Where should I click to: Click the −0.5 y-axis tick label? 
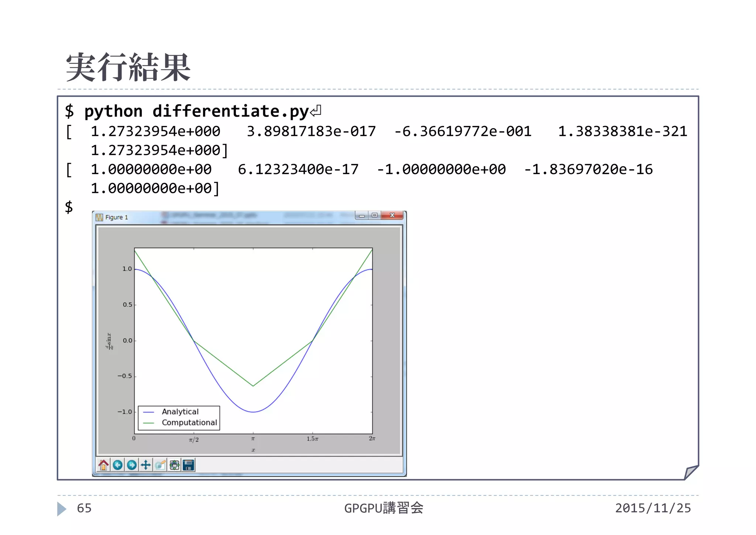[x=124, y=376]
